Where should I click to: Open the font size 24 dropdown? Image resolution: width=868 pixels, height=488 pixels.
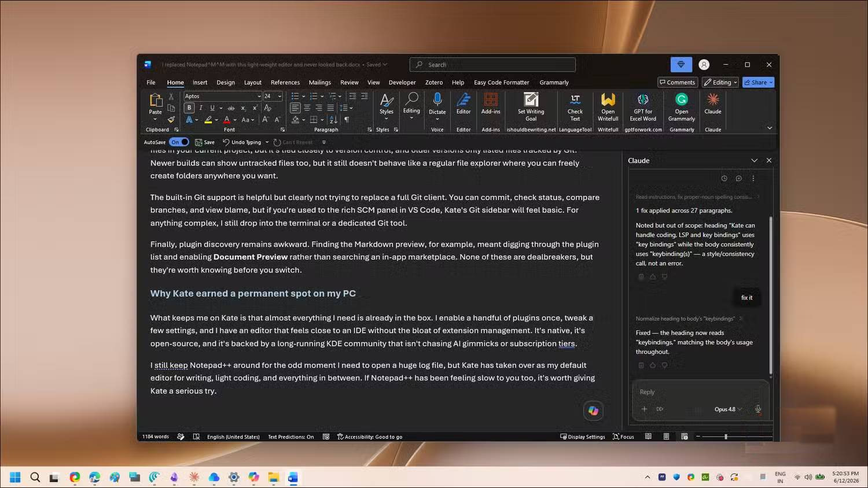point(279,96)
